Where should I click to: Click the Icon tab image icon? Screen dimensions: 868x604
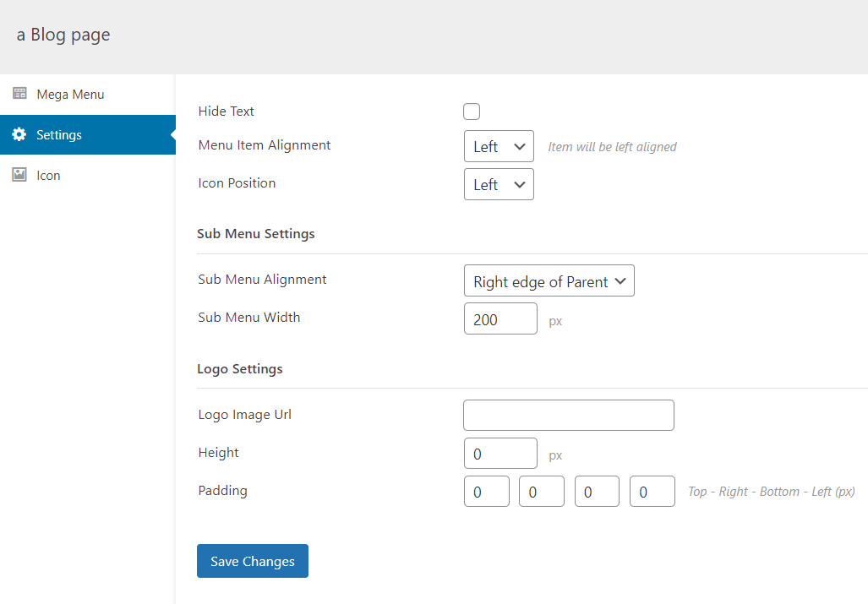(19, 175)
